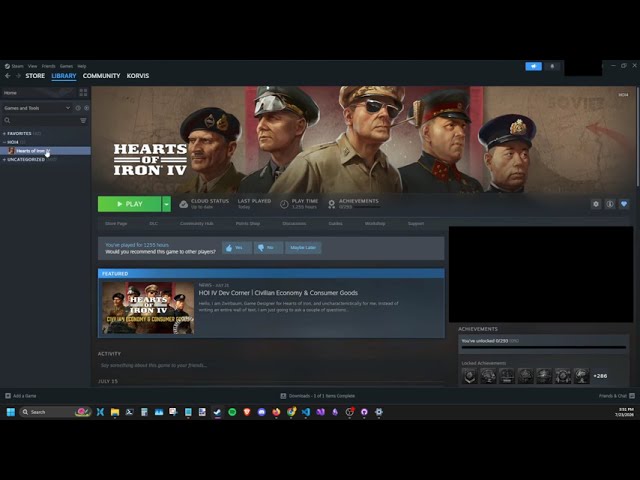Click the ready-to-play filter icon
Image resolution: width=640 pixels, height=480 pixels.
[x=87, y=108]
